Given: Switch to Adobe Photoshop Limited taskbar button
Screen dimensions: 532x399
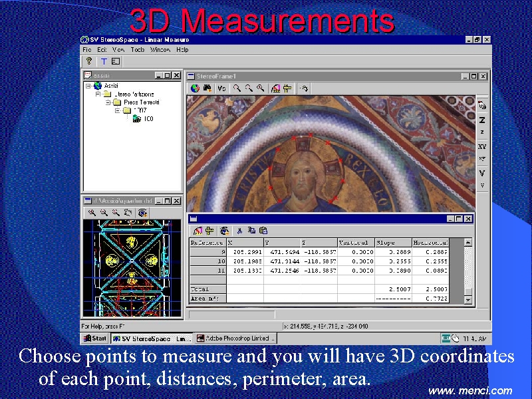Looking at the screenshot, I should [236, 338].
